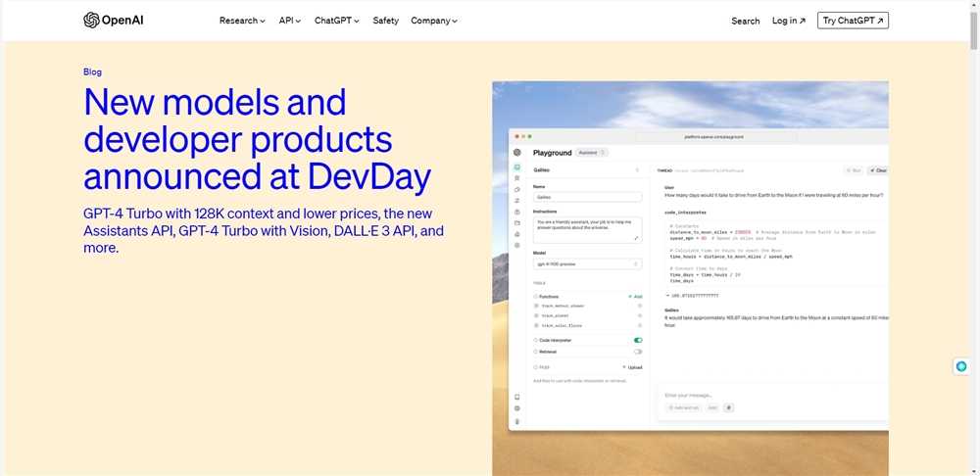
Task: Click the green maximize dot of playground window
Action: [530, 137]
